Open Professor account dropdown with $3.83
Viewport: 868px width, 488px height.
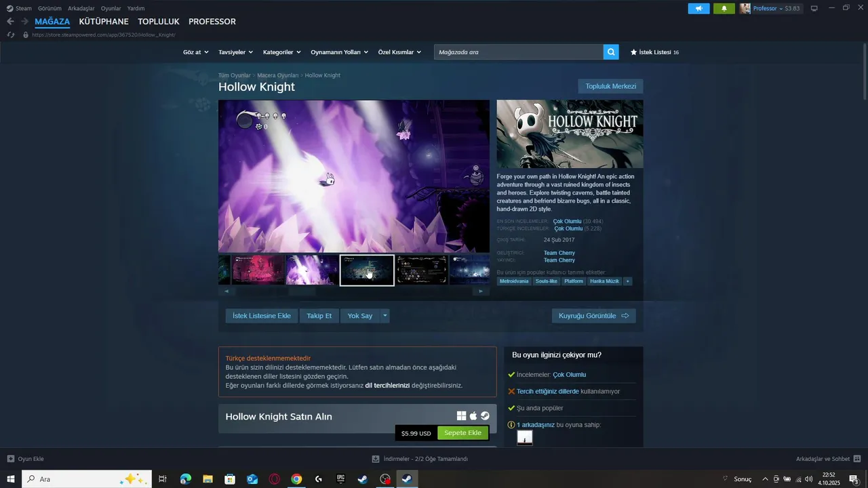click(x=776, y=8)
